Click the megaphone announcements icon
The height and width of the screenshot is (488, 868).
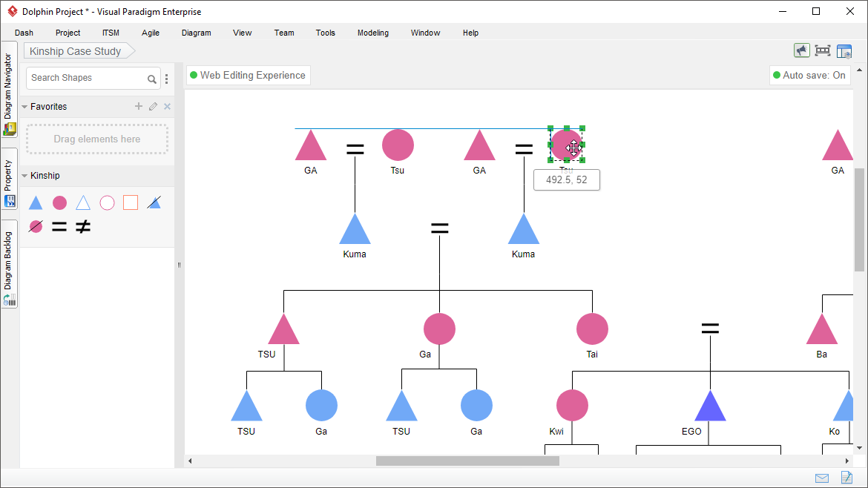[801, 51]
